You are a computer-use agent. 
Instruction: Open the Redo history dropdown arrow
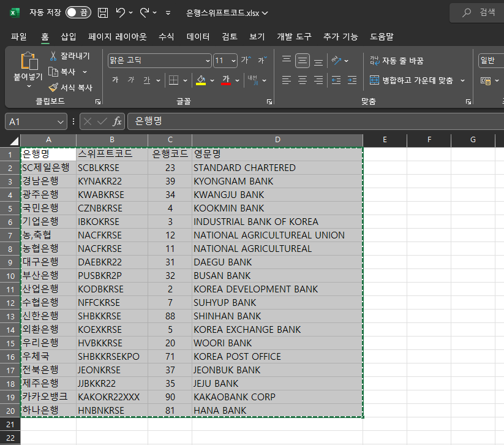point(154,13)
